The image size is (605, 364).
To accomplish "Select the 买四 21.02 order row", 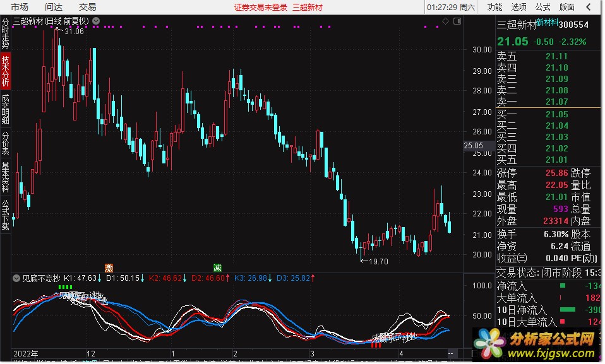I will pos(548,148).
